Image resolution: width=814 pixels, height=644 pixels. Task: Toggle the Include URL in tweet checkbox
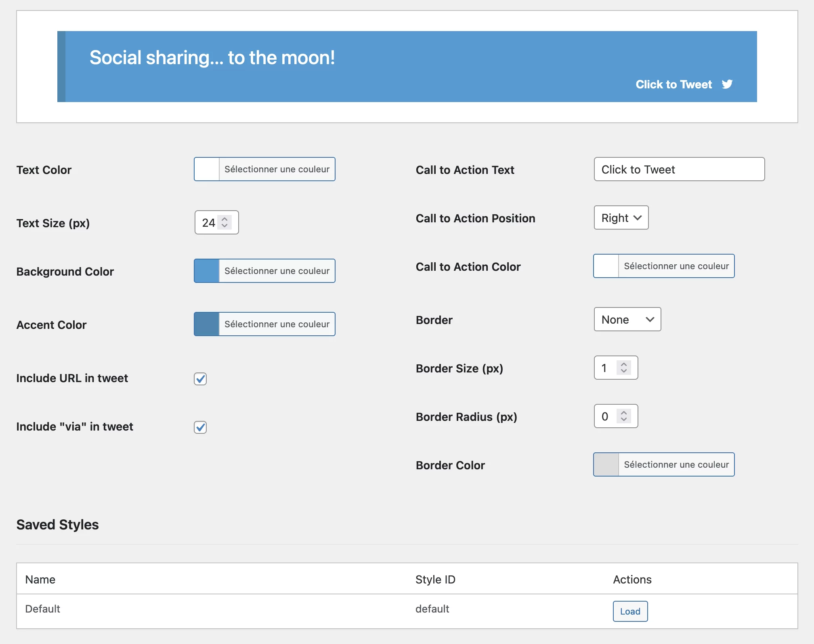[200, 378]
